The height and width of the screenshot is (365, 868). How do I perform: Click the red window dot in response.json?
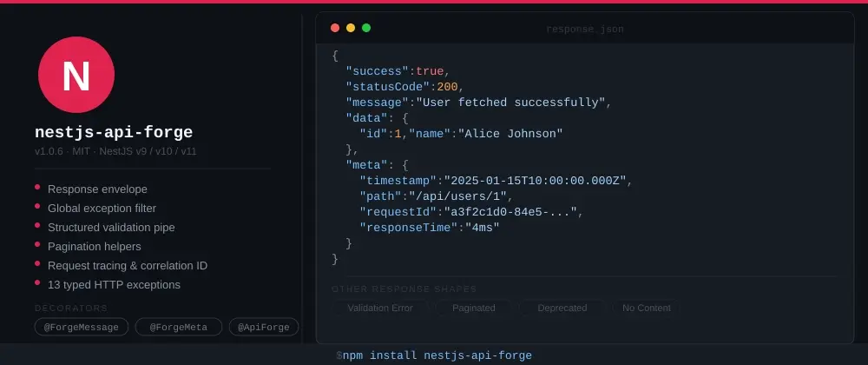[335, 28]
